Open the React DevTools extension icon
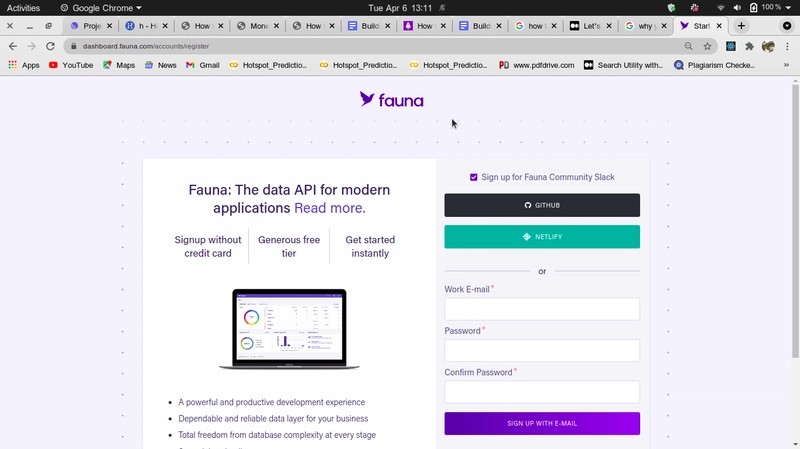800x449 pixels. [731, 46]
